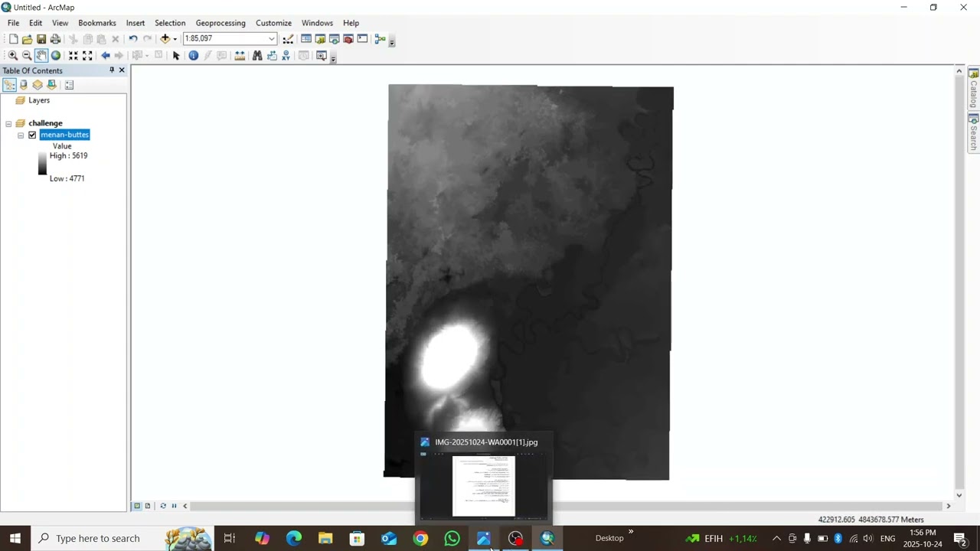
Task: Pause drawing in the map view
Action: click(174, 506)
